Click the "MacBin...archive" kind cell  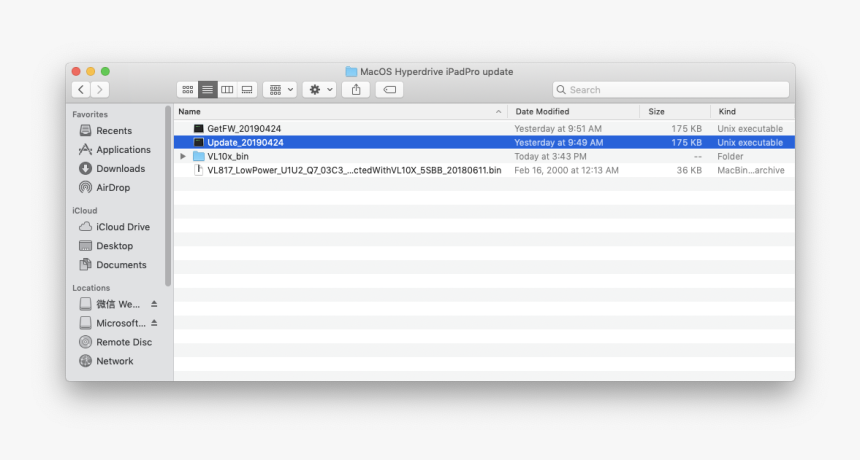pyautogui.click(x=751, y=170)
